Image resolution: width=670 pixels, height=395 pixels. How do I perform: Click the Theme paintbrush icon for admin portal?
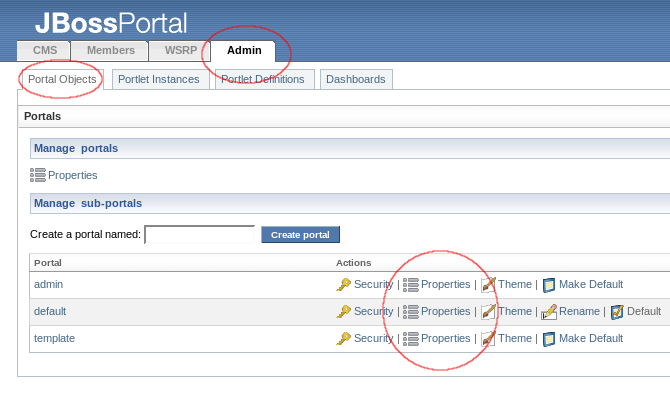click(x=488, y=285)
